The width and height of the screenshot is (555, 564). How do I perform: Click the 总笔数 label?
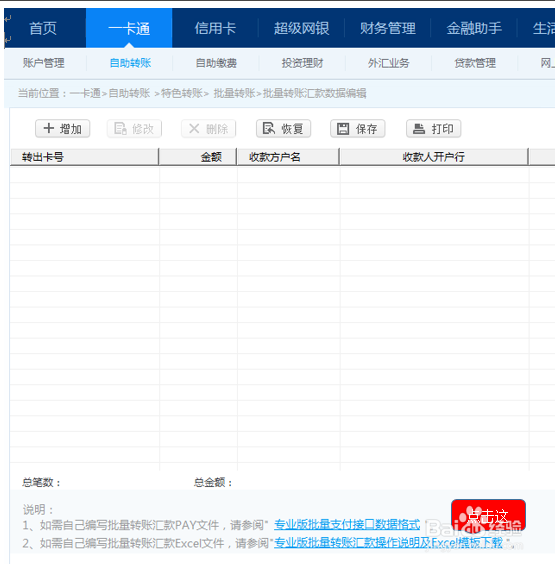[41, 482]
